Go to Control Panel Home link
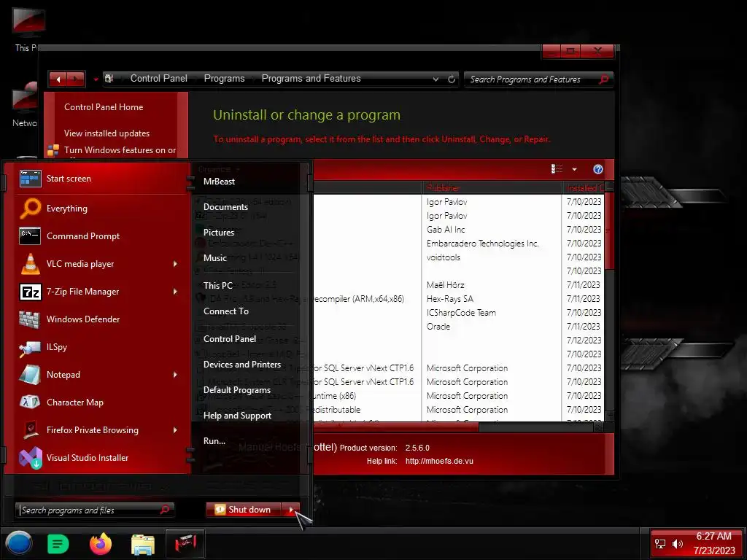747x560 pixels. (x=104, y=107)
